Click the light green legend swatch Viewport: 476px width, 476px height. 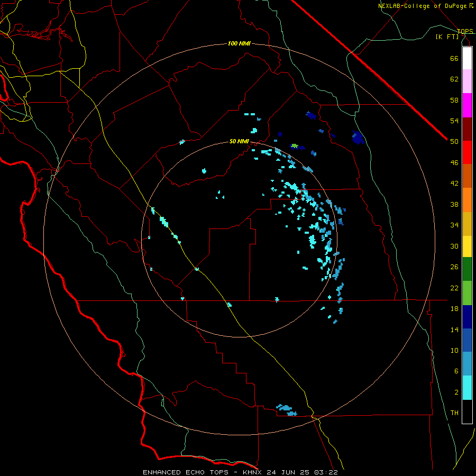coord(467,293)
